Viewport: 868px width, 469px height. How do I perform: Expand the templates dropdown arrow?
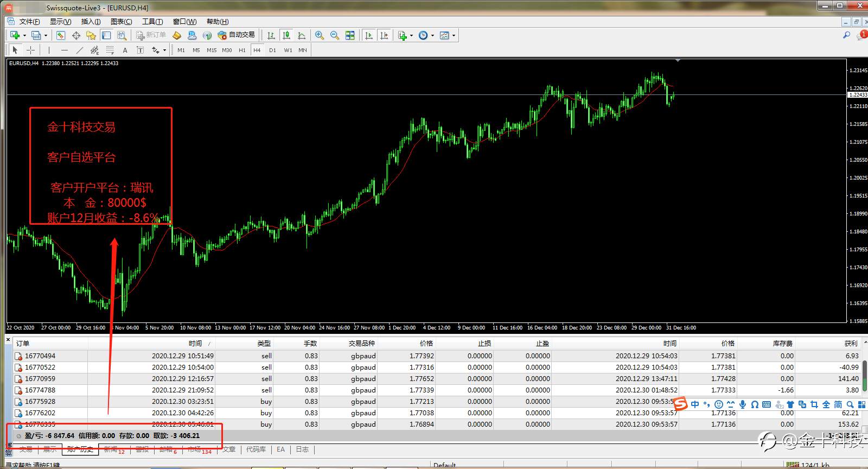pyautogui.click(x=454, y=35)
